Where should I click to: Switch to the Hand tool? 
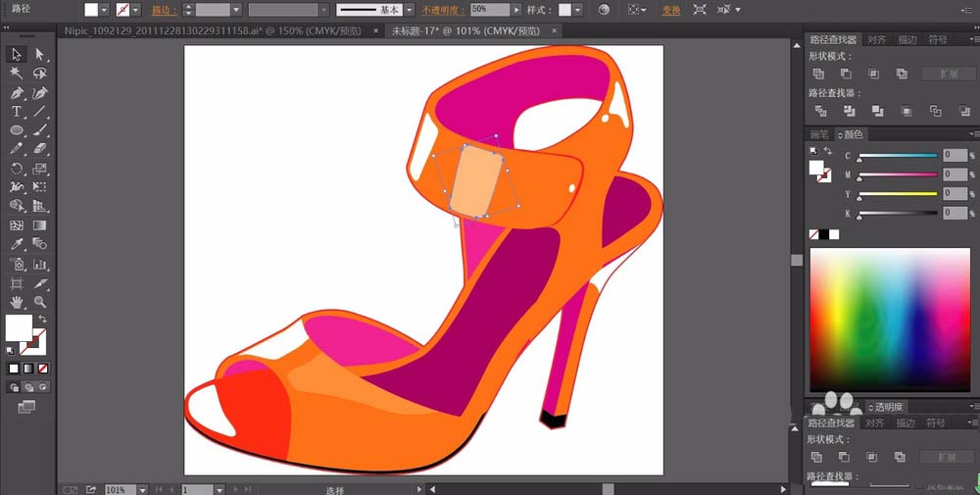point(17,303)
